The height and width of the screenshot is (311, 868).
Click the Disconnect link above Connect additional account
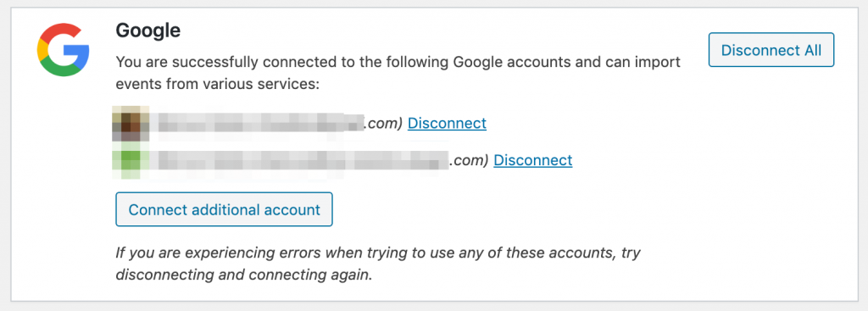pos(532,160)
